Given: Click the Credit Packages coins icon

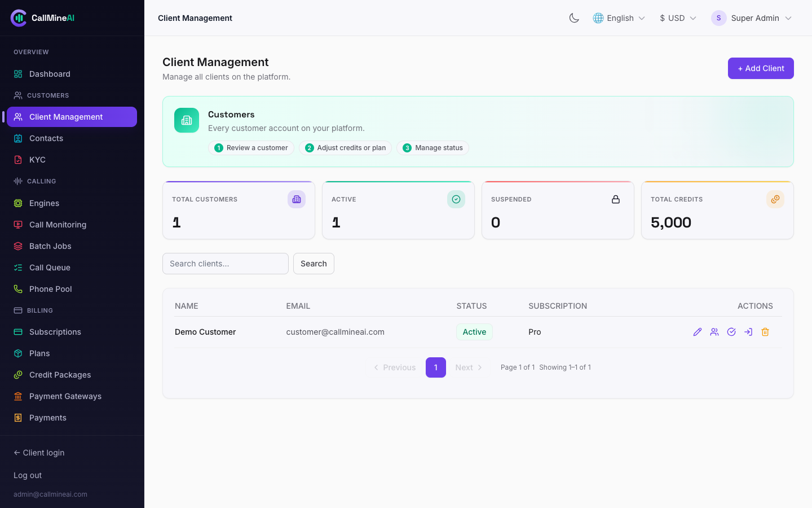Looking at the screenshot, I should pyautogui.click(x=18, y=375).
